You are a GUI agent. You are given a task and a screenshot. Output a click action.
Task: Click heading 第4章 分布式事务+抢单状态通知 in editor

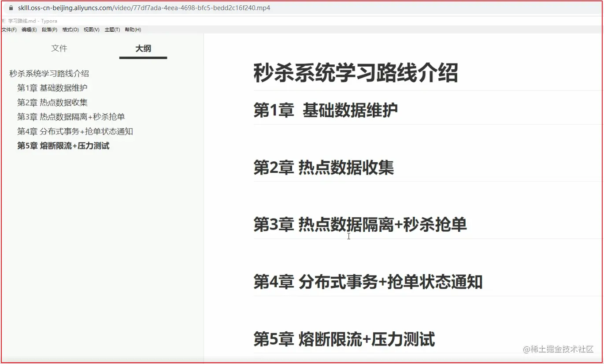(368, 282)
